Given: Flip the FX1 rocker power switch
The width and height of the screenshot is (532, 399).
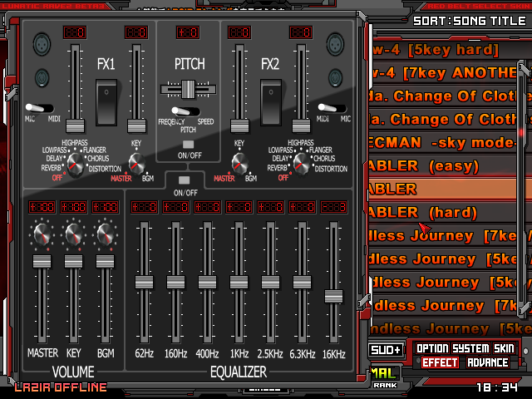Looking at the screenshot, I should [106, 98].
